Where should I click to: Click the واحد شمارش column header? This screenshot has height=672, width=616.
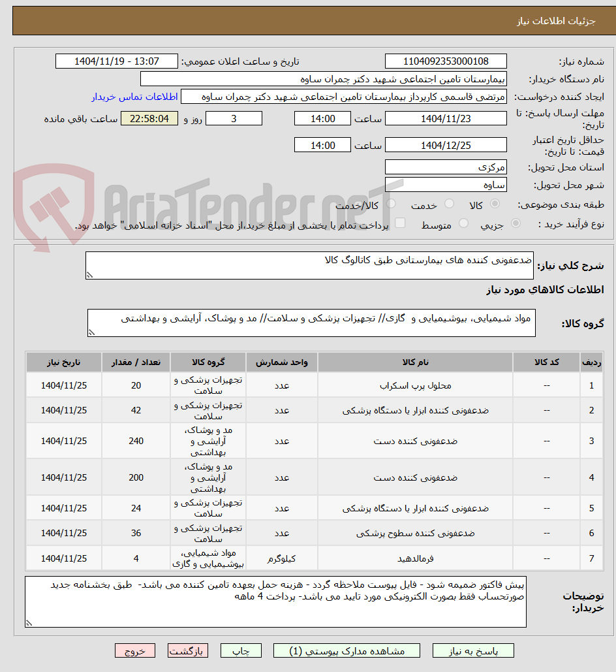(x=282, y=362)
